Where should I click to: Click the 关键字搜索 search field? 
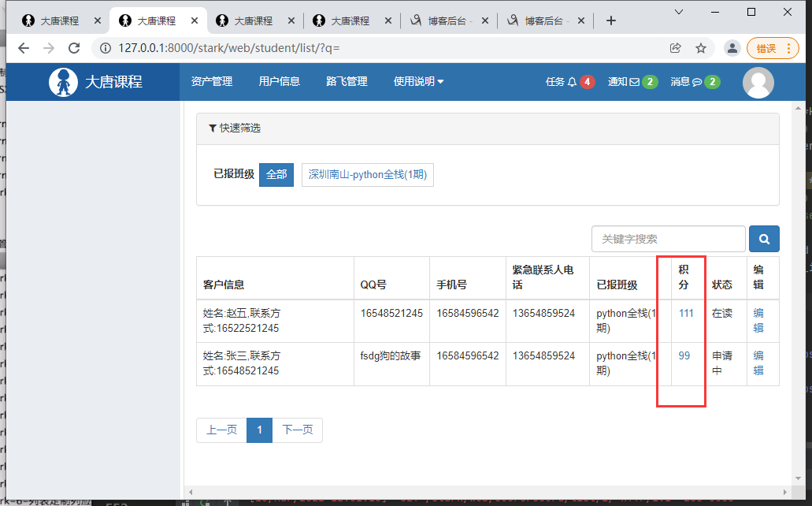click(x=669, y=239)
